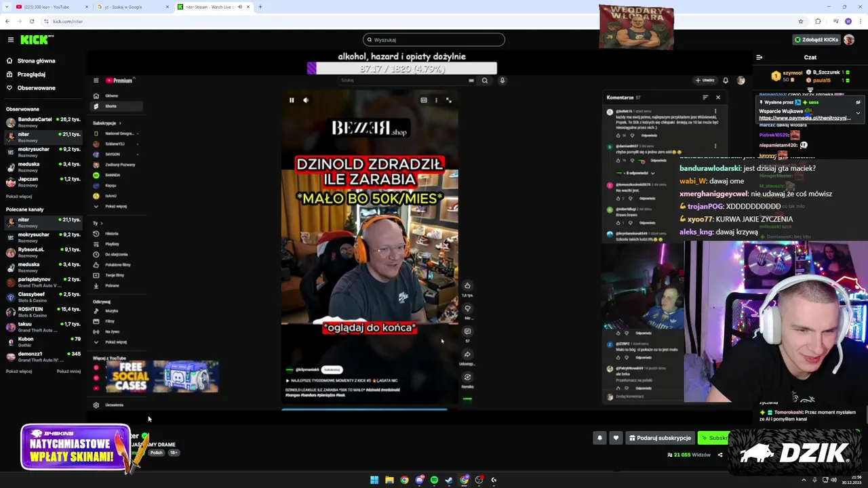Image resolution: width=868 pixels, height=488 pixels.
Task: Open the Short's more options icon
Action: pyautogui.click(x=436, y=100)
